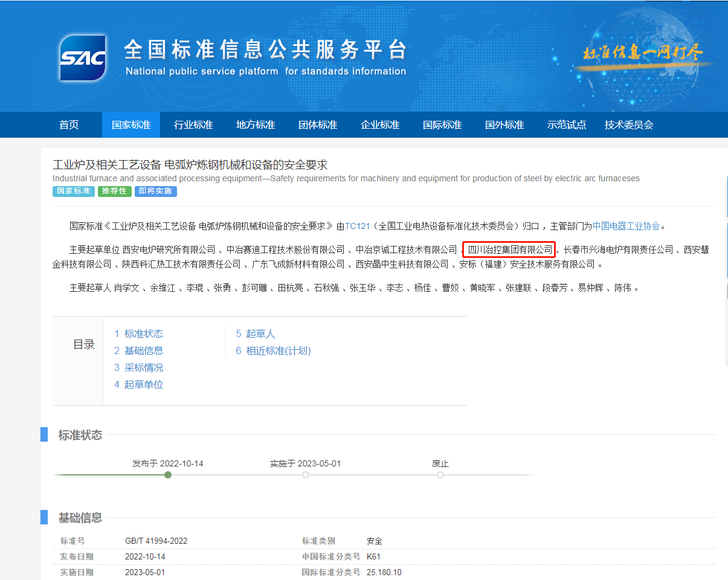The height and width of the screenshot is (580, 728).
Task: Click the 推荐性 green tag
Action: click(x=115, y=191)
